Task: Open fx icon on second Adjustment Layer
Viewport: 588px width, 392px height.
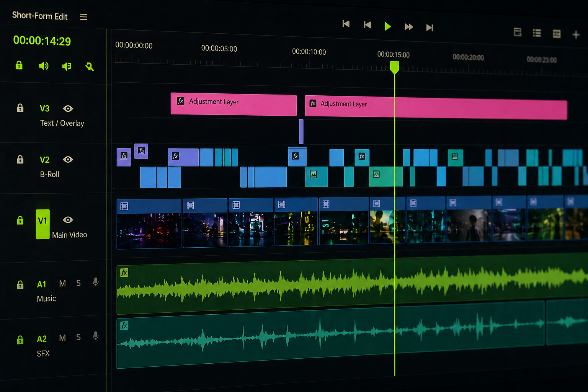Action: pos(313,103)
